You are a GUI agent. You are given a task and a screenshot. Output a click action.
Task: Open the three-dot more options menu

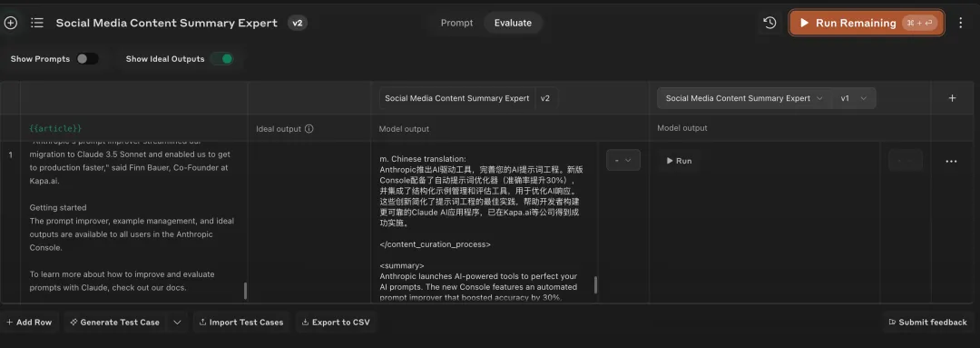click(961, 23)
